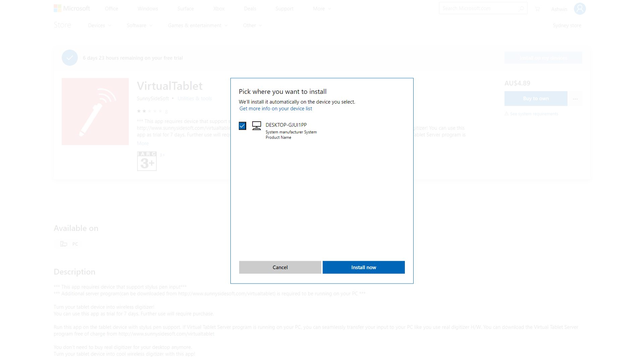Viewport: 644px width, 362px height.
Task: Click the Install now button
Action: coord(364,267)
